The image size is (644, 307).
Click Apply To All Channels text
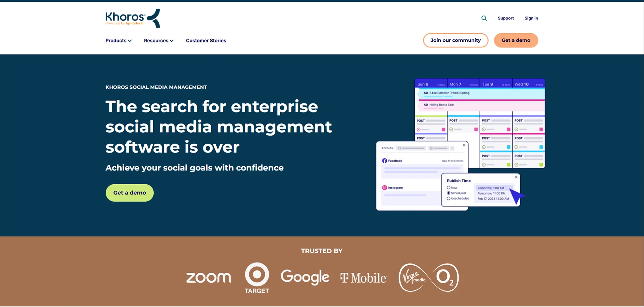[452, 161]
